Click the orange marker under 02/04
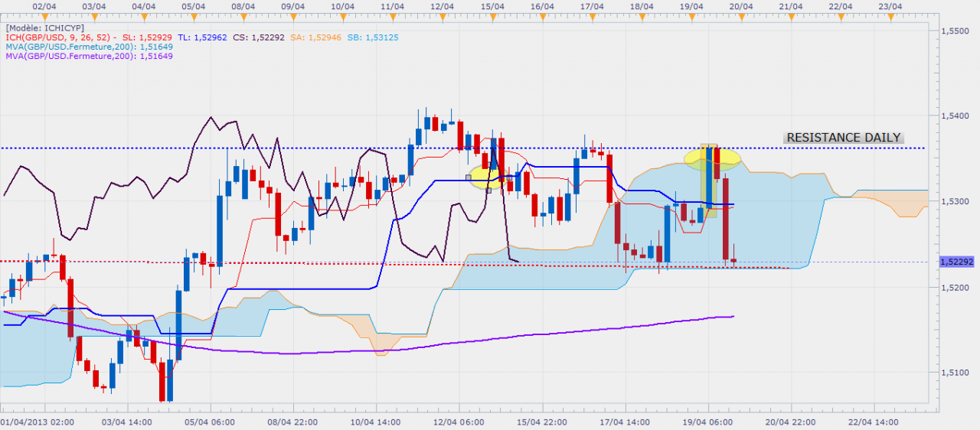The image size is (980, 430). tap(44, 16)
